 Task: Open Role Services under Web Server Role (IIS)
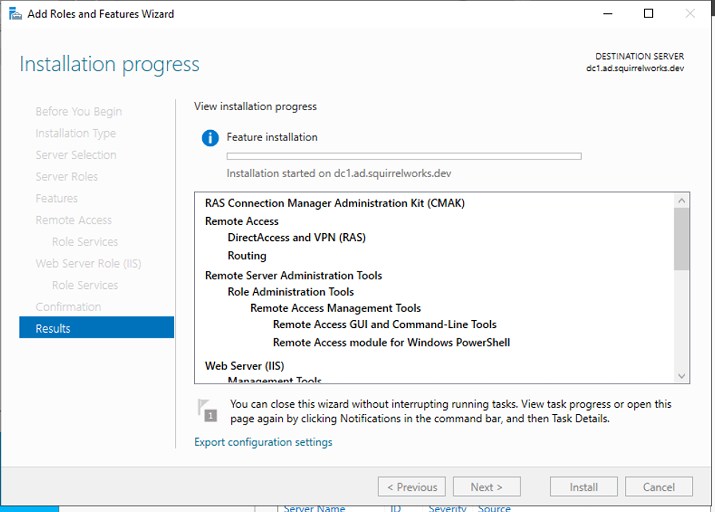pyautogui.click(x=85, y=285)
